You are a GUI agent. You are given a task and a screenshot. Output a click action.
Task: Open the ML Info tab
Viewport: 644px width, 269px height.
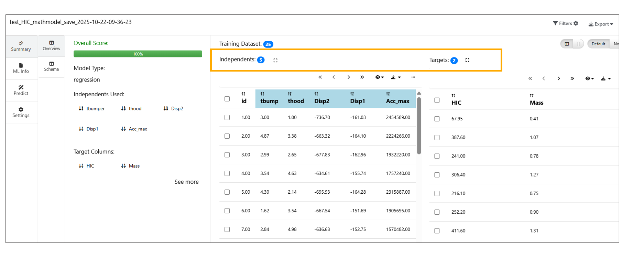click(21, 68)
